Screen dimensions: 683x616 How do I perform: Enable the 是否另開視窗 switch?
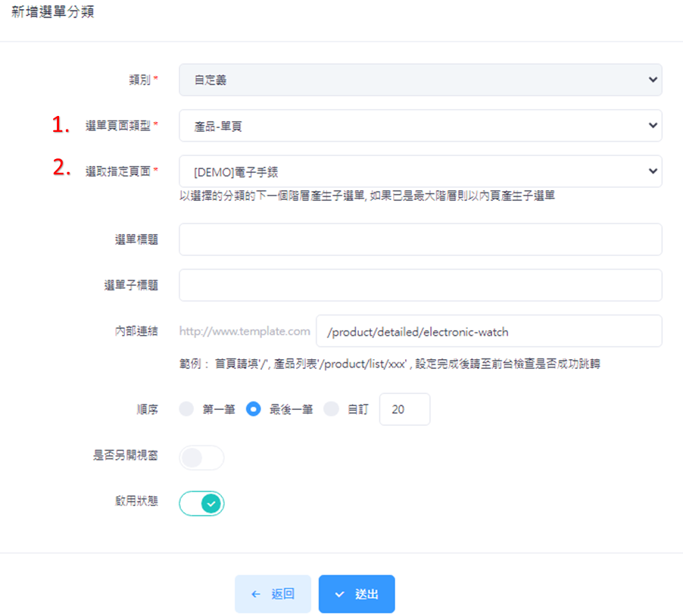click(201, 458)
